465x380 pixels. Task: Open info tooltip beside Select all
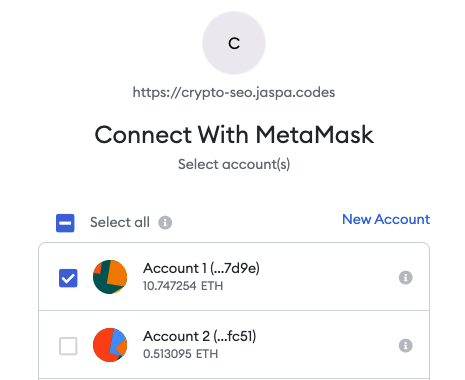point(165,223)
